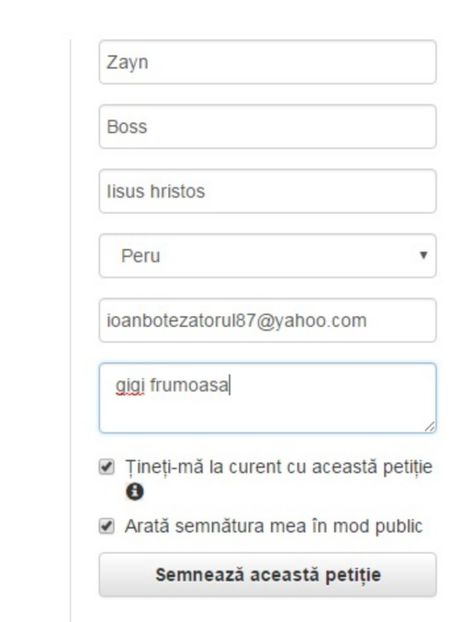The height and width of the screenshot is (622, 450).
Task: Open the Peru country selector
Action: [267, 255]
